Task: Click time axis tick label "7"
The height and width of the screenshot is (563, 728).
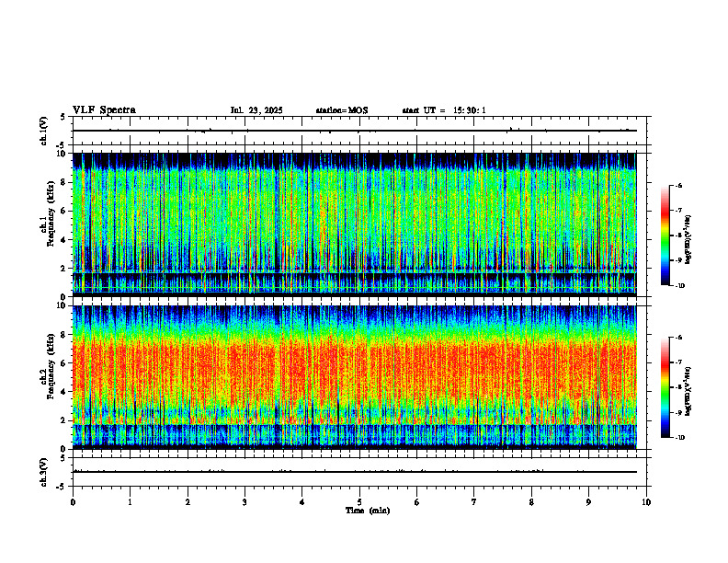Action: pos(474,502)
